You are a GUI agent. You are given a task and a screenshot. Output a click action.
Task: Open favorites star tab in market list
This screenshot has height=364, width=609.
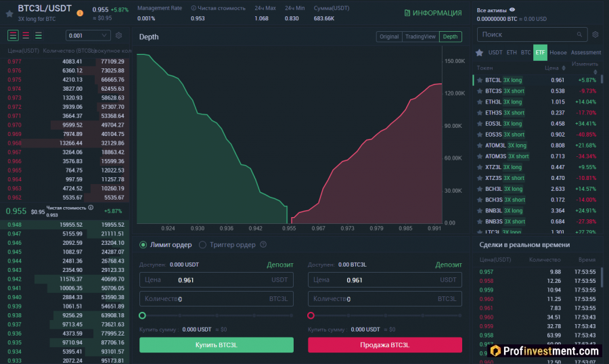point(479,53)
